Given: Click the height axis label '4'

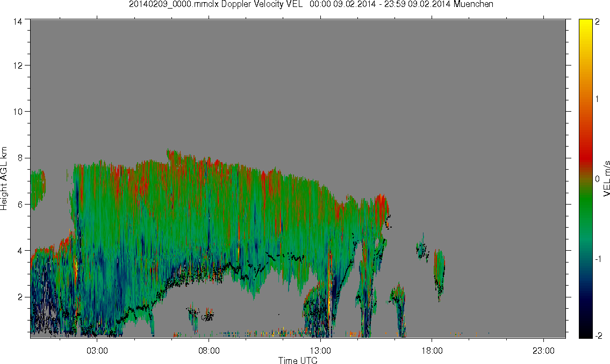Looking at the screenshot, I should [19, 251].
